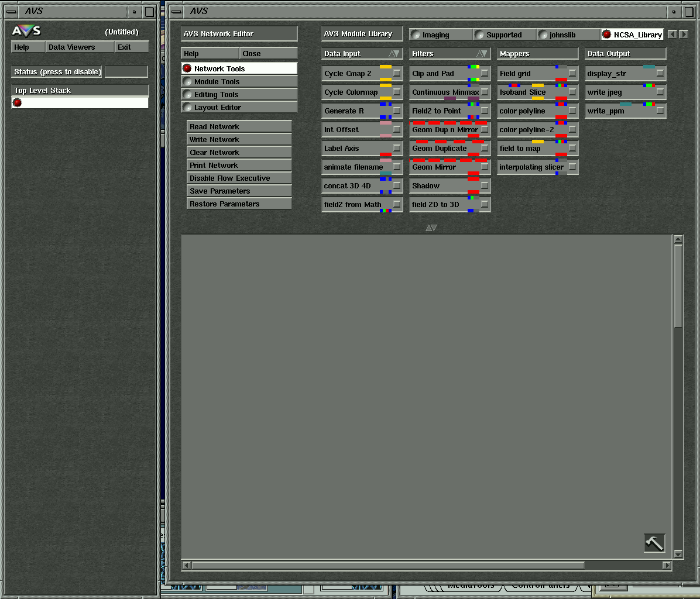Click the hammer icon in the network workspace
The height and width of the screenshot is (599, 700).
(654, 543)
